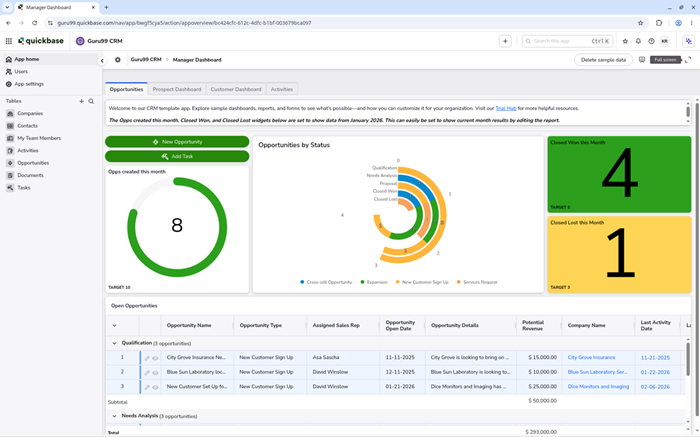Image resolution: width=700 pixels, height=437 pixels.
Task: Switch to the Opportunities dashboard tab
Action: pyautogui.click(x=126, y=89)
